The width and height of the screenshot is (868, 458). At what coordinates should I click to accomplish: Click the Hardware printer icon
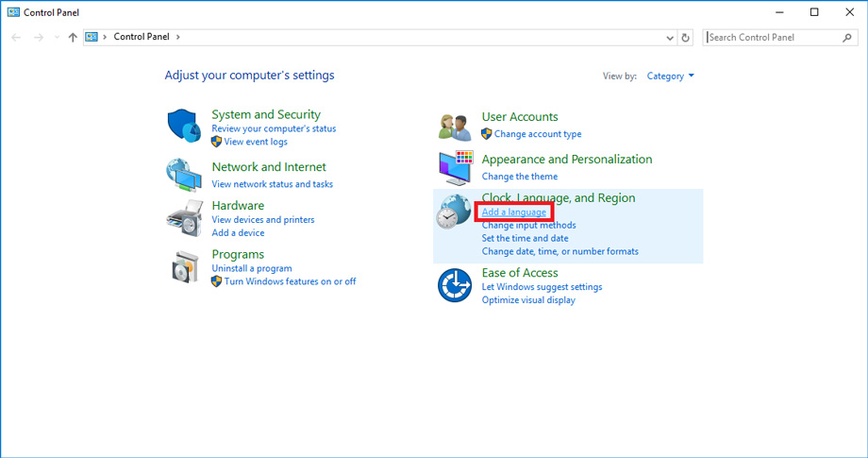point(183,219)
